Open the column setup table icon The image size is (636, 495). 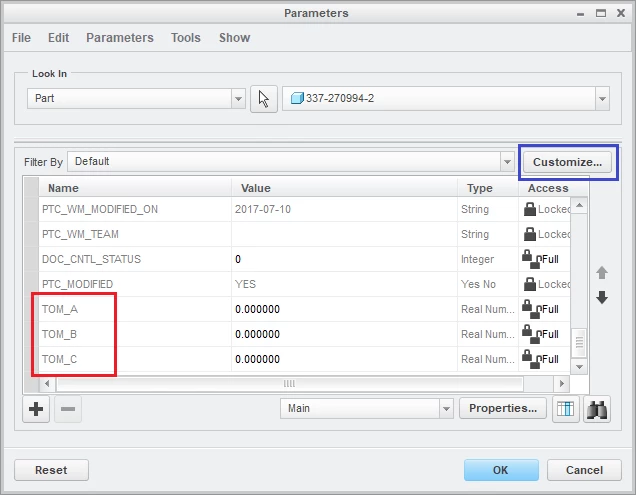[x=565, y=409]
